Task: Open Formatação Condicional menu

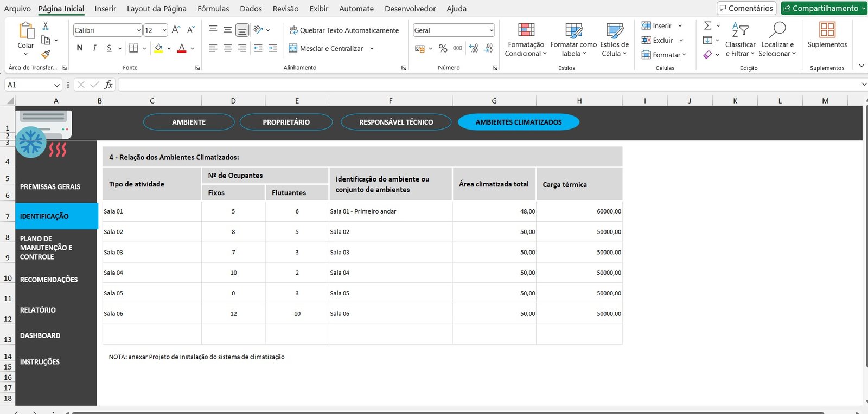Action: coord(526,40)
